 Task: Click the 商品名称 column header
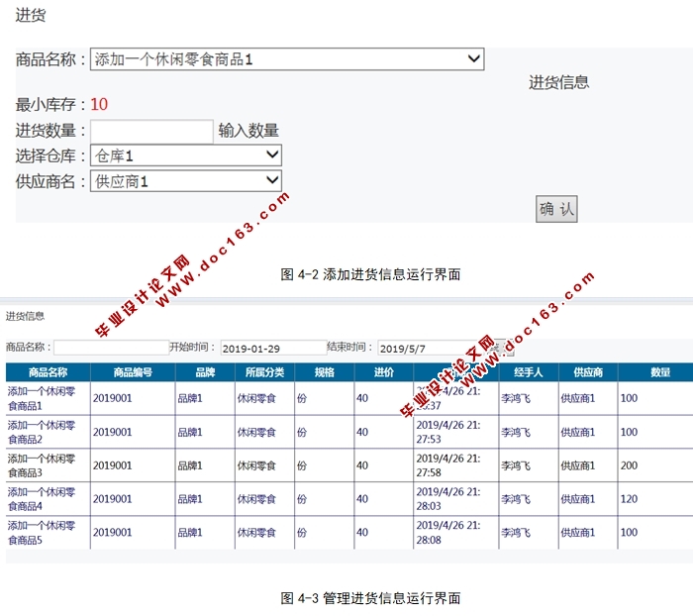click(48, 372)
